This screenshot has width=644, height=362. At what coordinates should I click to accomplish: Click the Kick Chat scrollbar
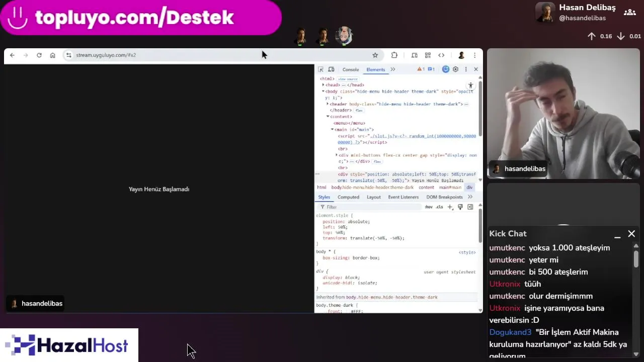(636, 258)
